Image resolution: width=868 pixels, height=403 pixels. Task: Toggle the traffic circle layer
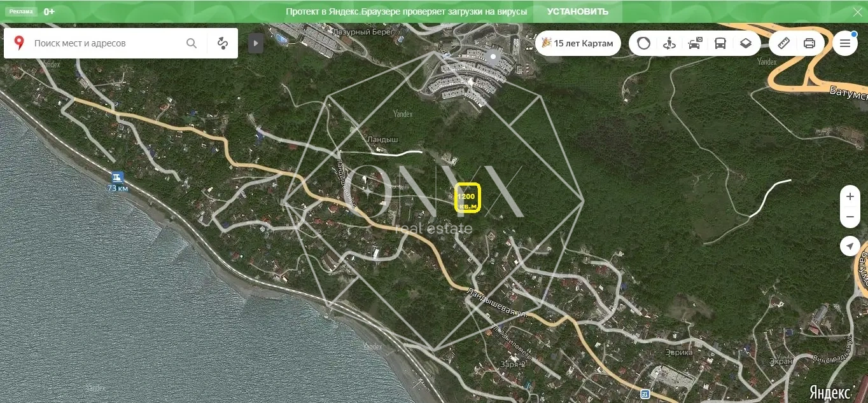(x=644, y=43)
